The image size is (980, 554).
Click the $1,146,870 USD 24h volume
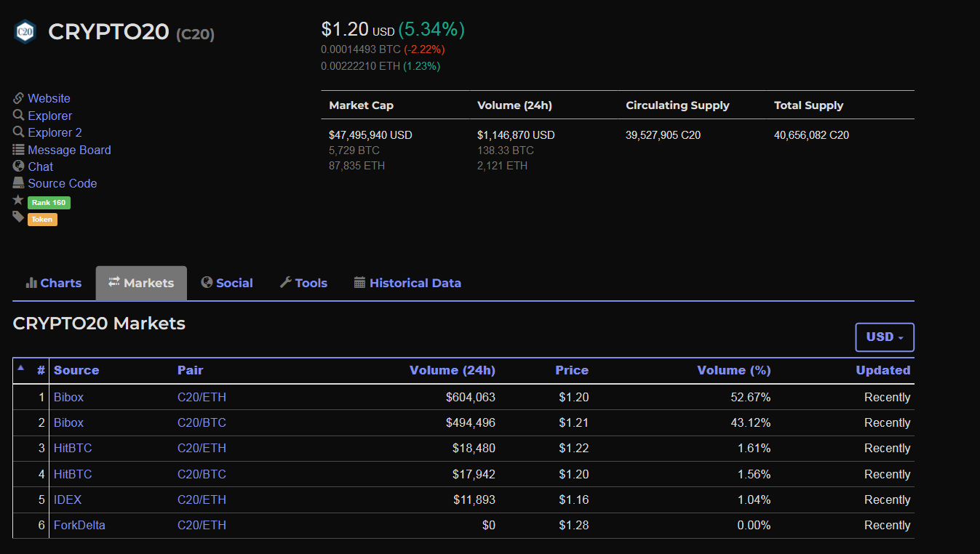tap(516, 135)
